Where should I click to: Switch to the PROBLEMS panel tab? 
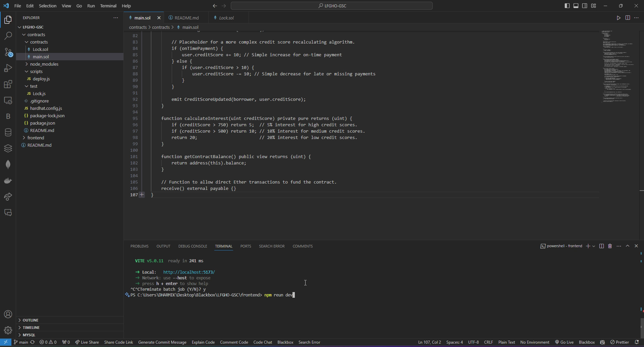coord(140,246)
